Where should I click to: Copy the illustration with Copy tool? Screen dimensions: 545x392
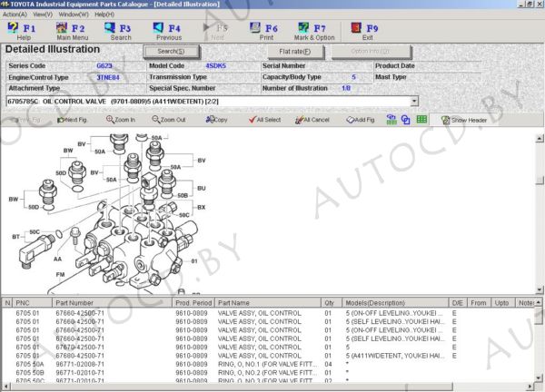[x=216, y=120]
